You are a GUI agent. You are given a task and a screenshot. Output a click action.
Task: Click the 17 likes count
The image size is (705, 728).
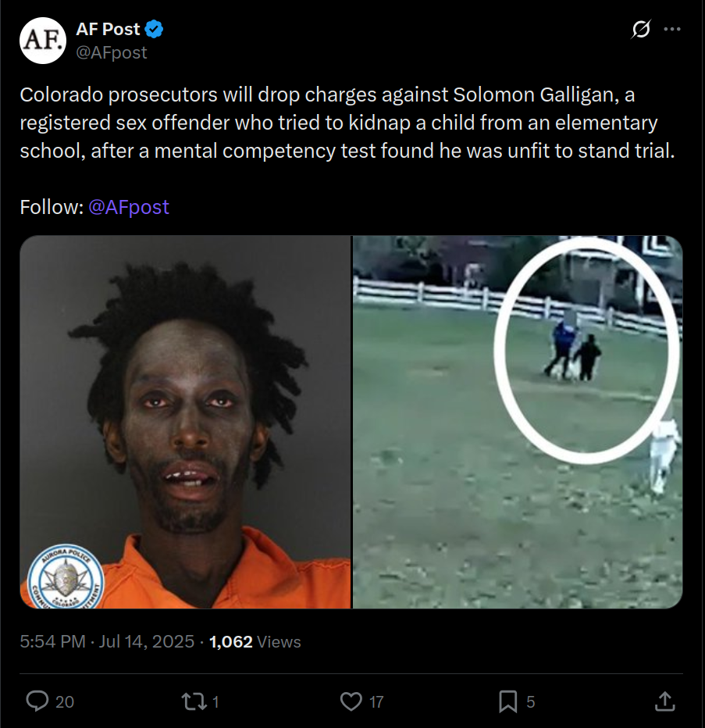(376, 702)
